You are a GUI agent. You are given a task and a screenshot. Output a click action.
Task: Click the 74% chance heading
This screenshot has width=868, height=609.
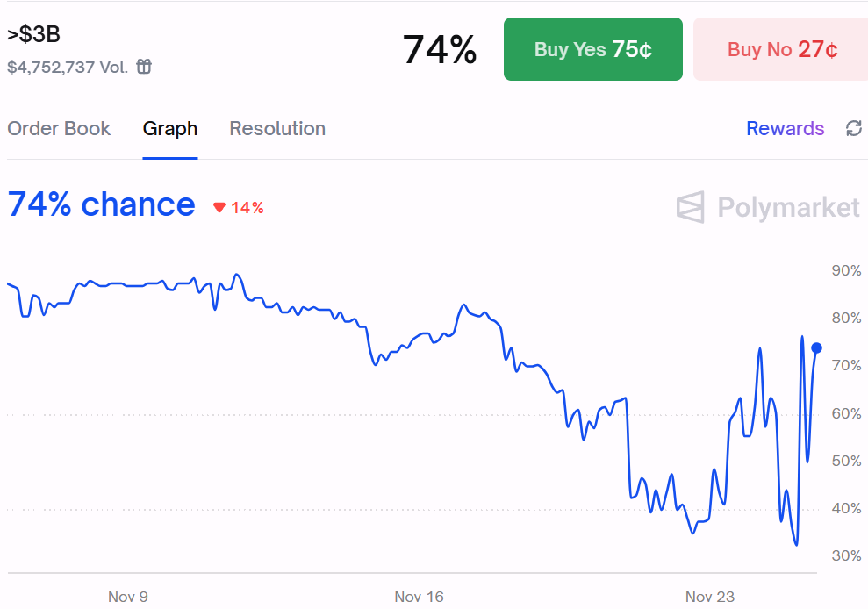click(101, 204)
